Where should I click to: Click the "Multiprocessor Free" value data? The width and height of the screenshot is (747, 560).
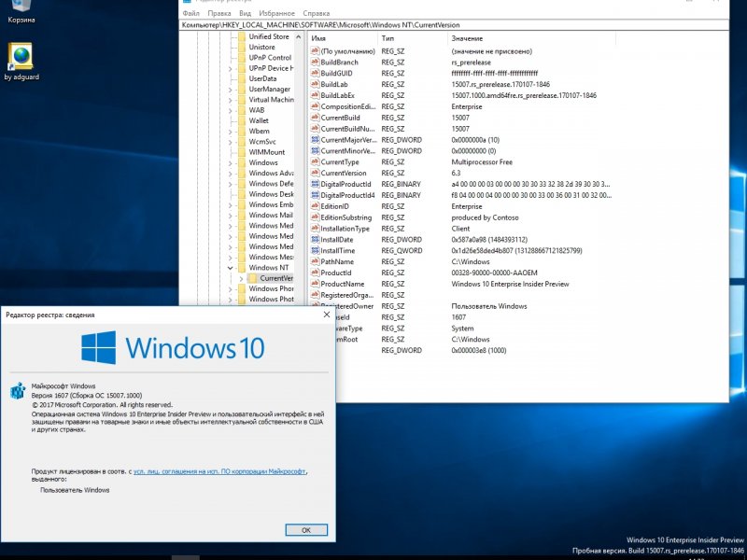click(482, 161)
